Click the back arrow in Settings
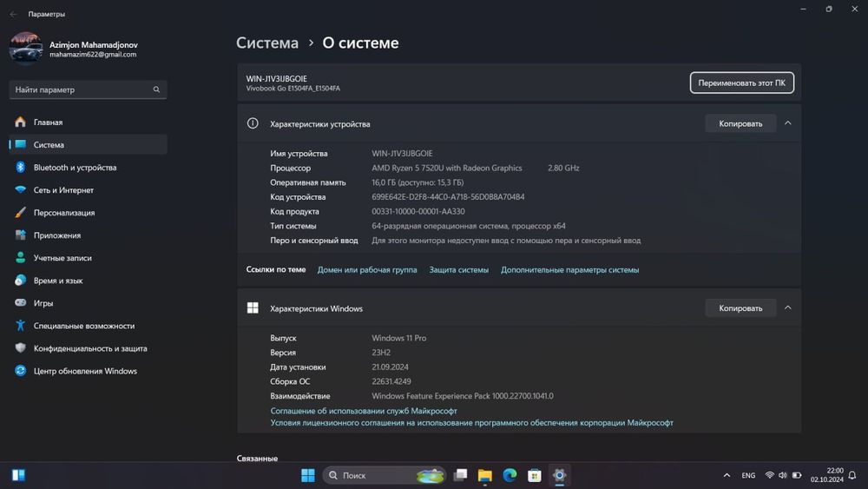 coord(13,14)
